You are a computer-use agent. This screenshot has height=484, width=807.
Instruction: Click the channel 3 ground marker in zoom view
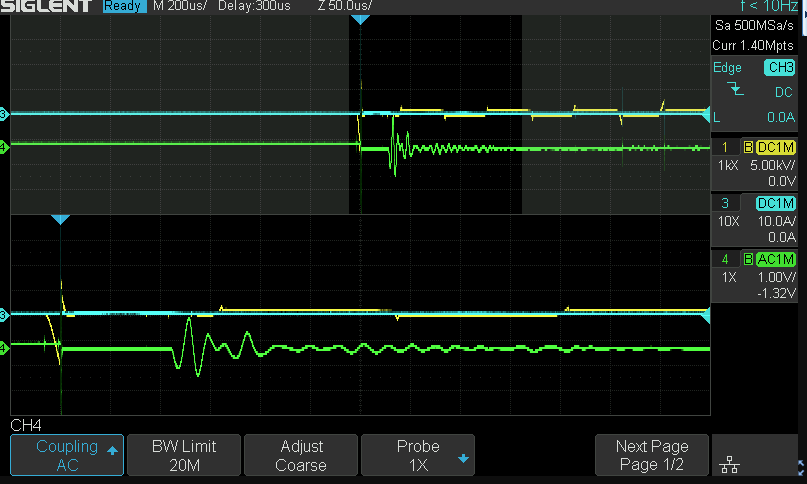pyautogui.click(x=4, y=315)
